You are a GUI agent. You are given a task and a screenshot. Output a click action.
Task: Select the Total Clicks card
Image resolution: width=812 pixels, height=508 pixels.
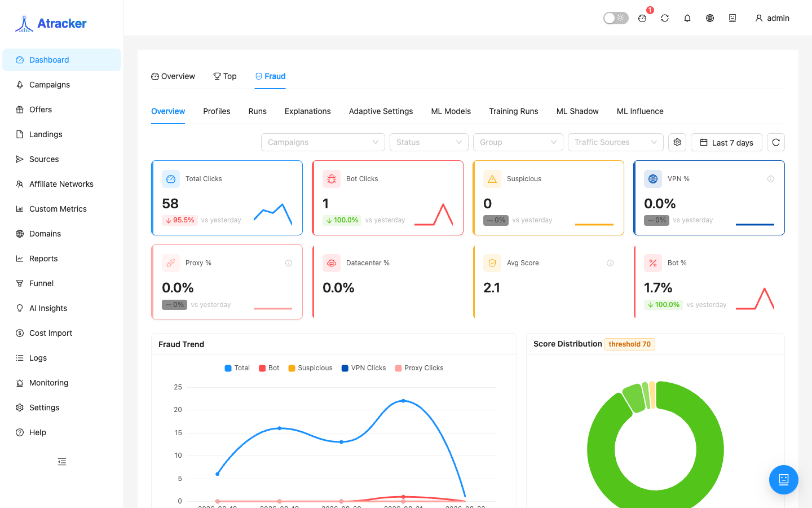click(227, 198)
